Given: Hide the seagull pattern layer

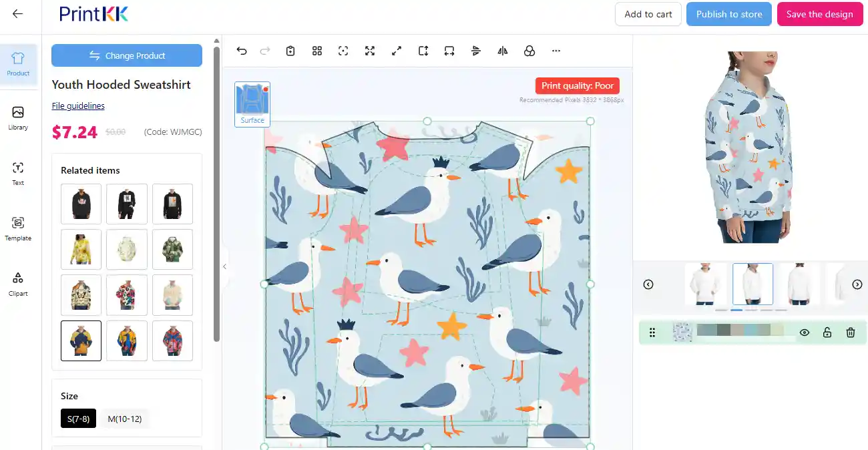Looking at the screenshot, I should 805,332.
